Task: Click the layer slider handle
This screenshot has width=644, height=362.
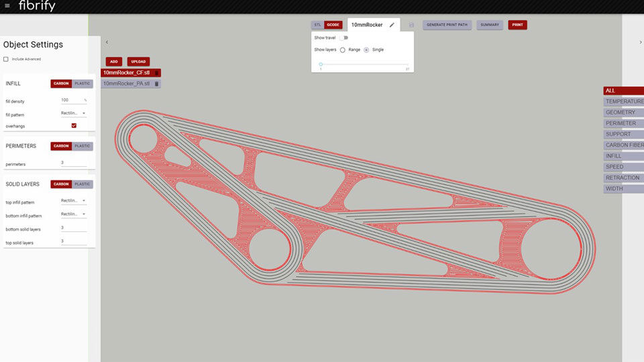Action: (x=321, y=64)
